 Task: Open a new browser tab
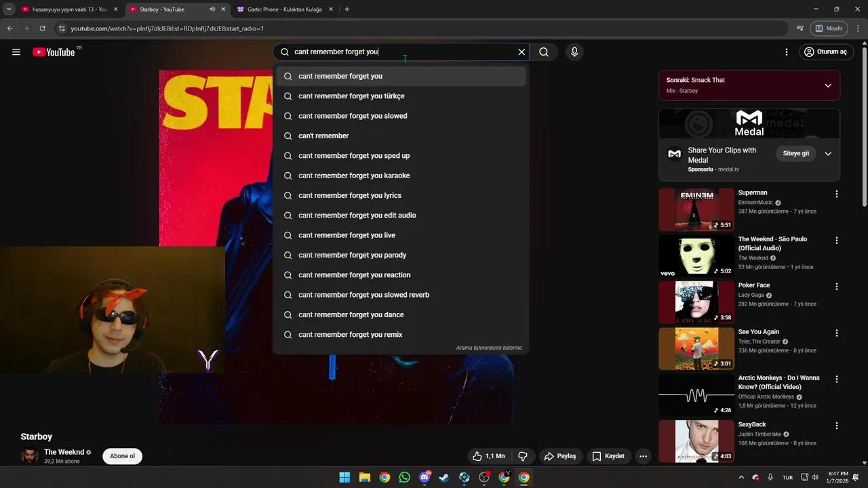pos(347,9)
